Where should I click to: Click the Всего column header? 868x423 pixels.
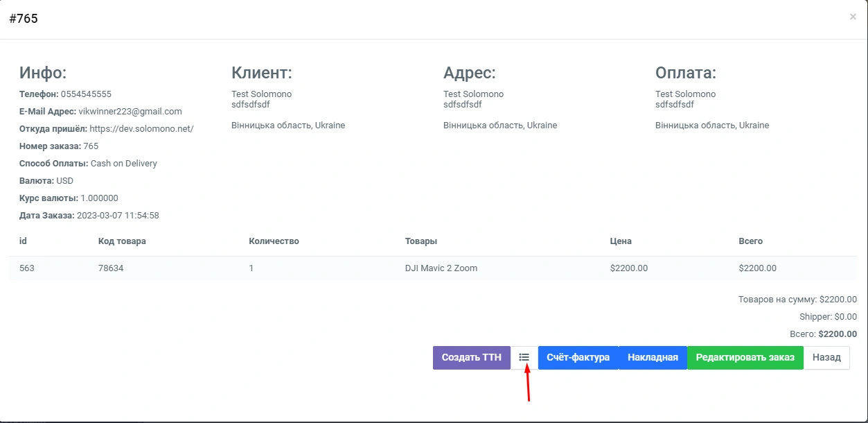tap(750, 241)
